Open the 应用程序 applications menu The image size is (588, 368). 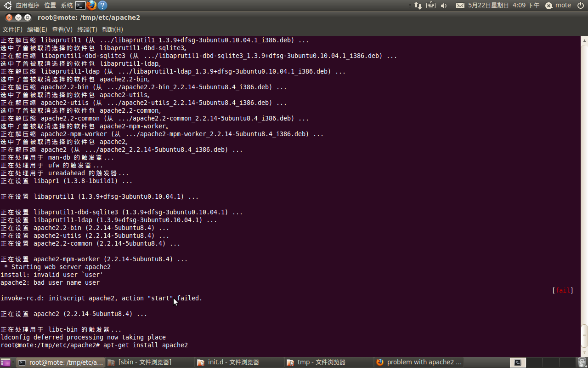(28, 6)
